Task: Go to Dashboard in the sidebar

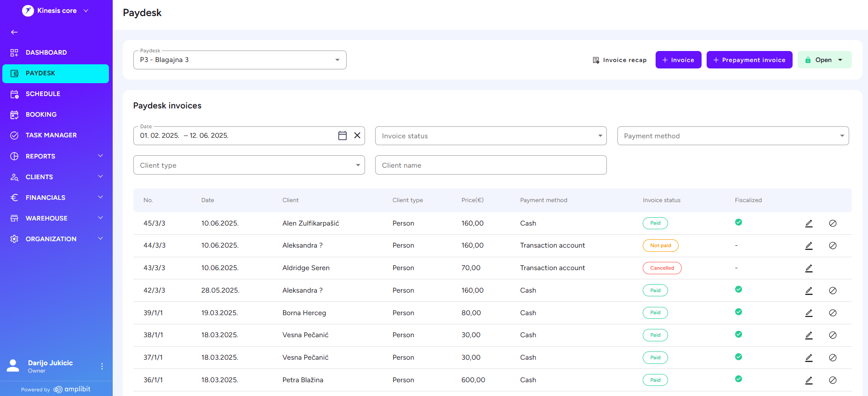Action: [x=46, y=52]
